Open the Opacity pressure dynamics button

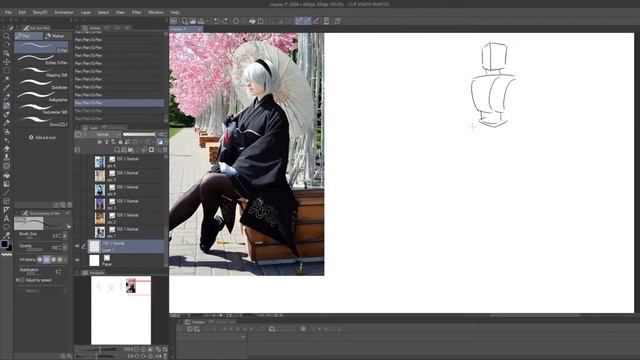65,247
